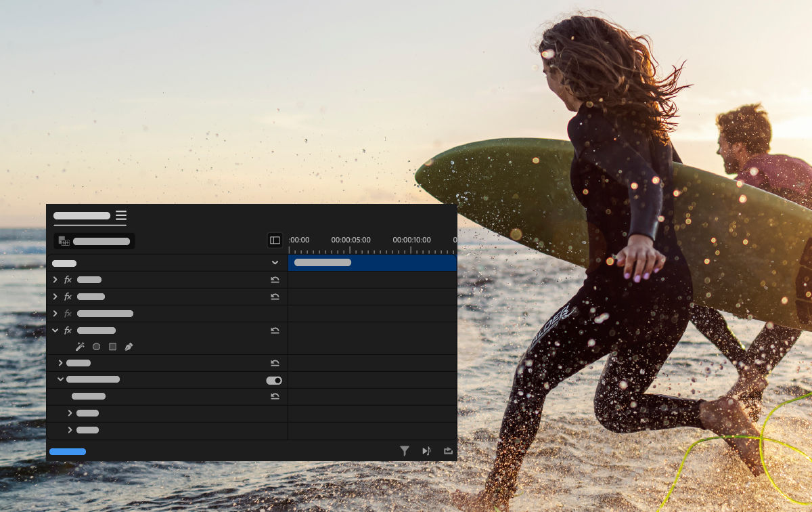Select the pen tool for free-draw mask
Image resolution: width=812 pixels, height=512 pixels.
(x=129, y=347)
